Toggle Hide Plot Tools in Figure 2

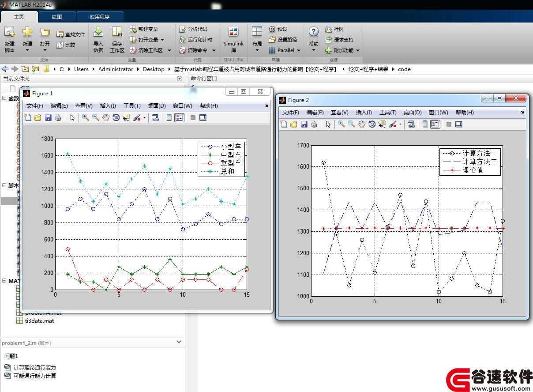[449, 124]
